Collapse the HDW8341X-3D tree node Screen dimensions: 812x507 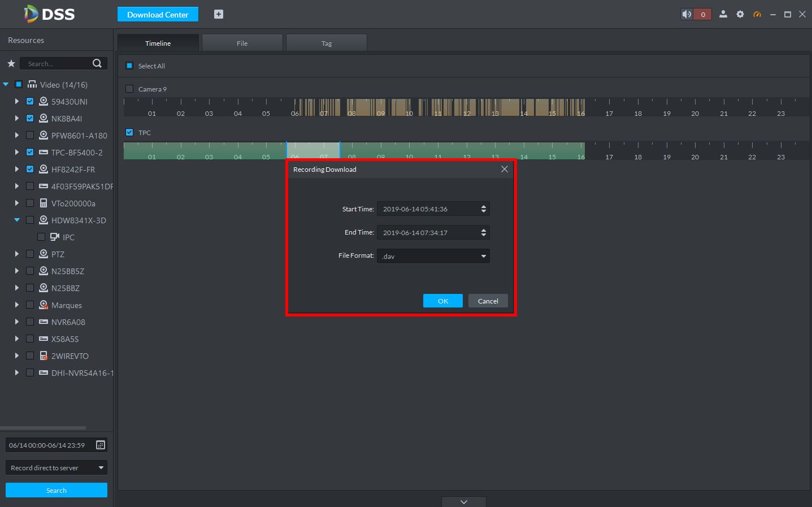click(17, 220)
